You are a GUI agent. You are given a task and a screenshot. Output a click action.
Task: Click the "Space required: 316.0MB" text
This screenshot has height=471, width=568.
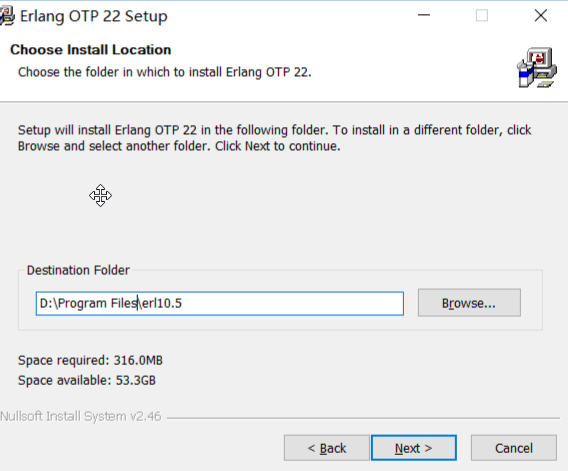[x=90, y=360]
